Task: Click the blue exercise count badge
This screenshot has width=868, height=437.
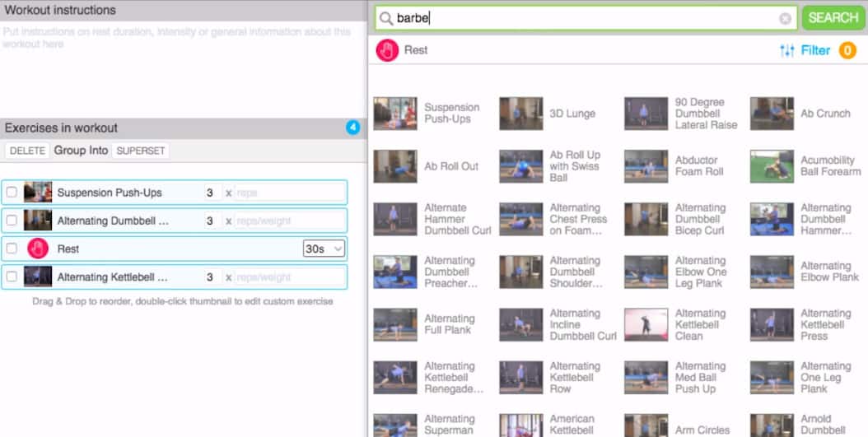Action: [352, 128]
